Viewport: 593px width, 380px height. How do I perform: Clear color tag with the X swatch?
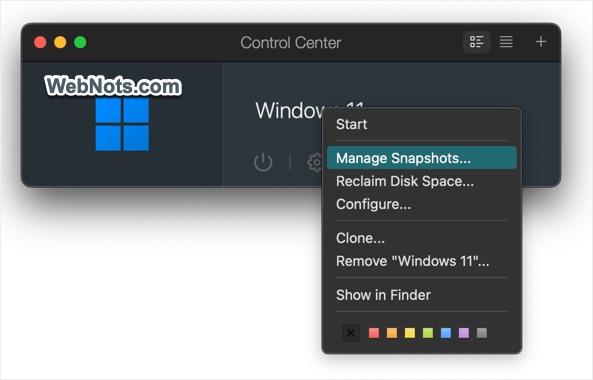(351, 333)
